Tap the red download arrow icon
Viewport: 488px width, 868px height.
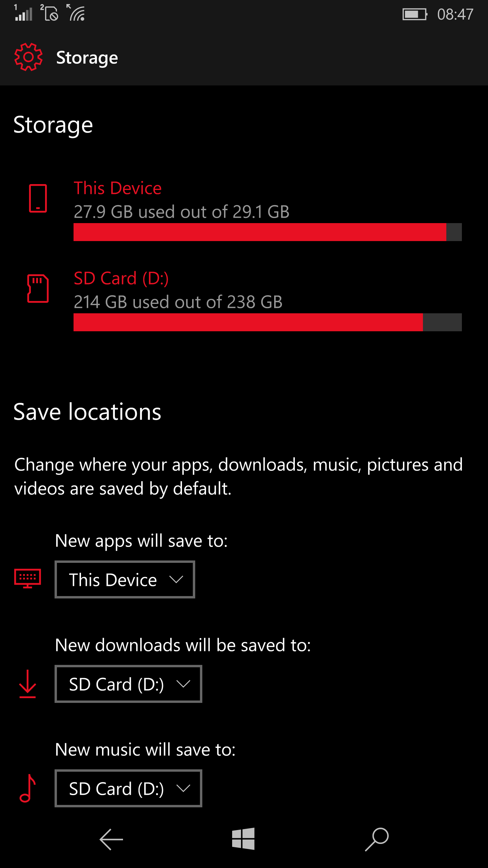point(27,684)
